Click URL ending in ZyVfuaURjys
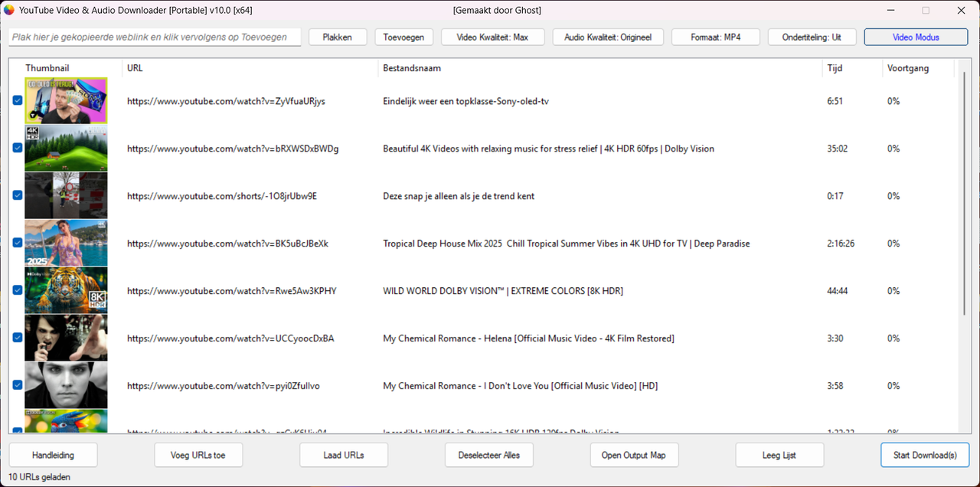This screenshot has height=487, width=980. (x=226, y=101)
